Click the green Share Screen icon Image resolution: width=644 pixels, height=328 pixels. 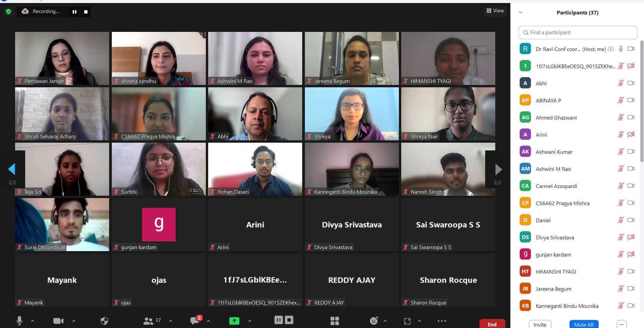pyautogui.click(x=234, y=321)
